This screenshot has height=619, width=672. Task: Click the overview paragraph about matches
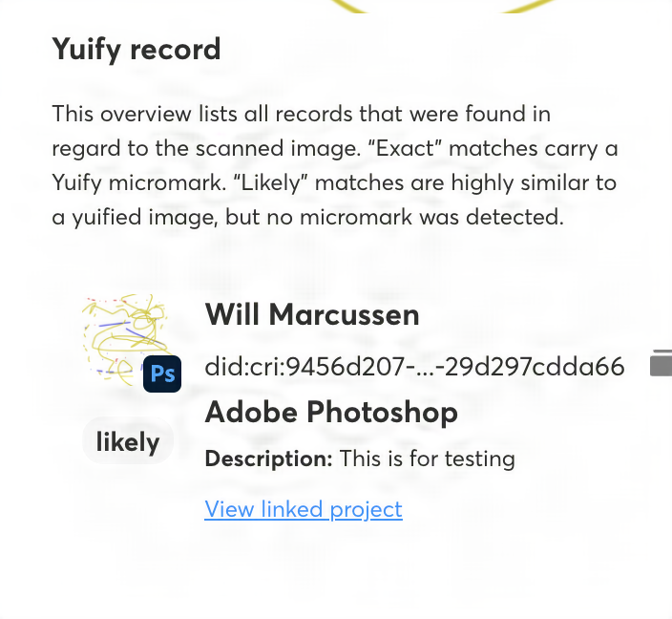click(x=334, y=165)
